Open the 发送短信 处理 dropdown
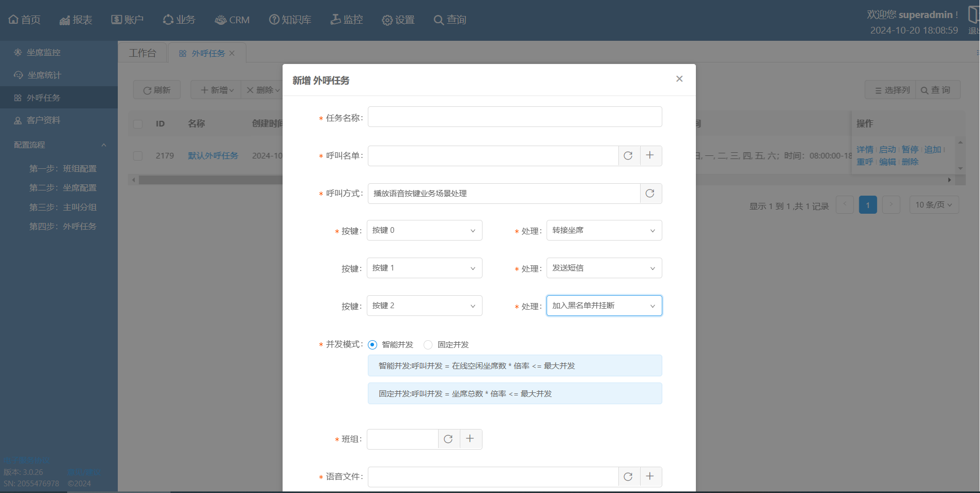 coord(604,268)
